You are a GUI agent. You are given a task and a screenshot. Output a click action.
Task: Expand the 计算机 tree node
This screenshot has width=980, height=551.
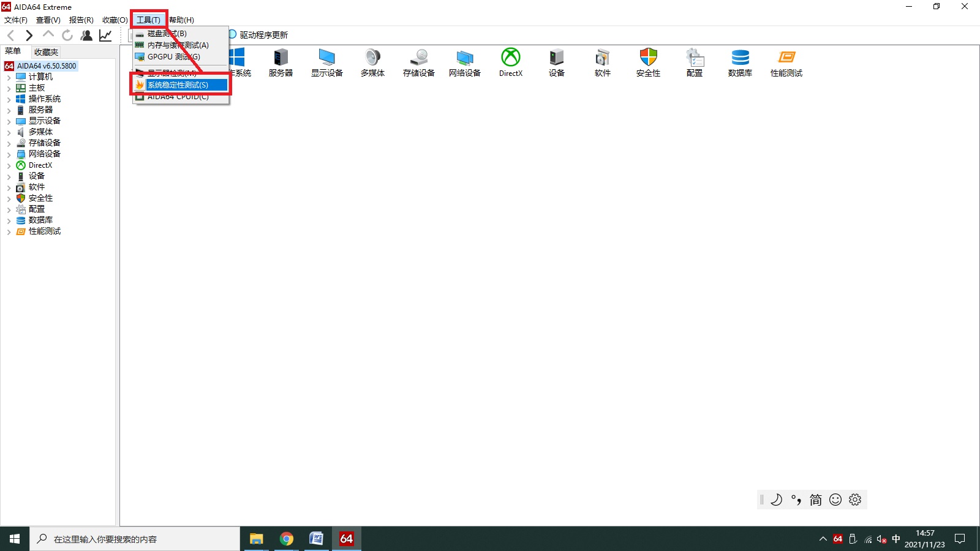click(9, 77)
